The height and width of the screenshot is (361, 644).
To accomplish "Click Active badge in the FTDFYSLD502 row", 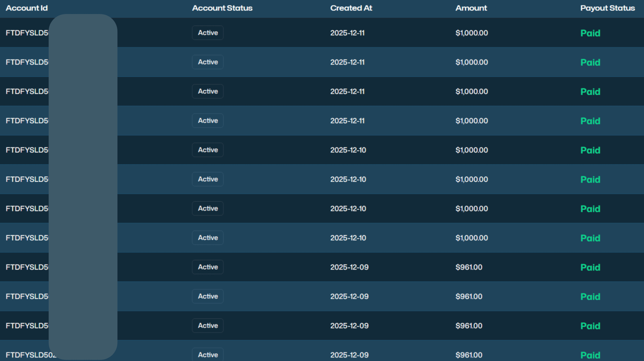I will [208, 354].
